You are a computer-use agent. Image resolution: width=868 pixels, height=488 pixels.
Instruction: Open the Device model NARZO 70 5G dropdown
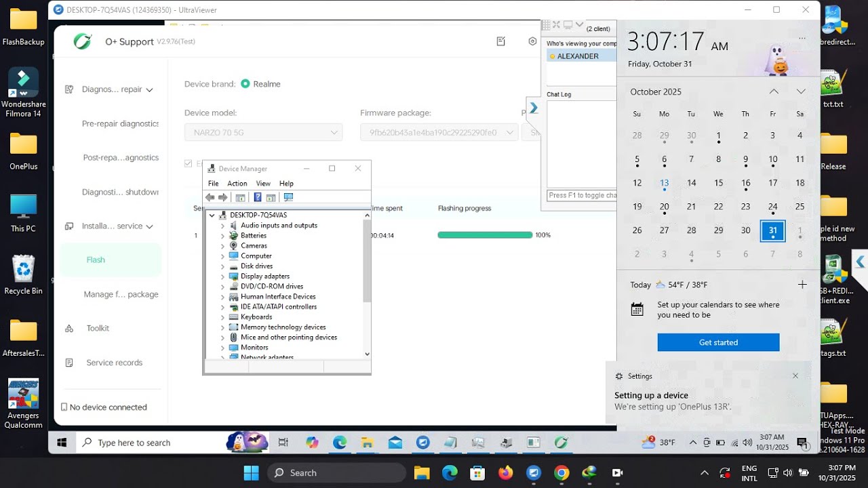(x=264, y=133)
